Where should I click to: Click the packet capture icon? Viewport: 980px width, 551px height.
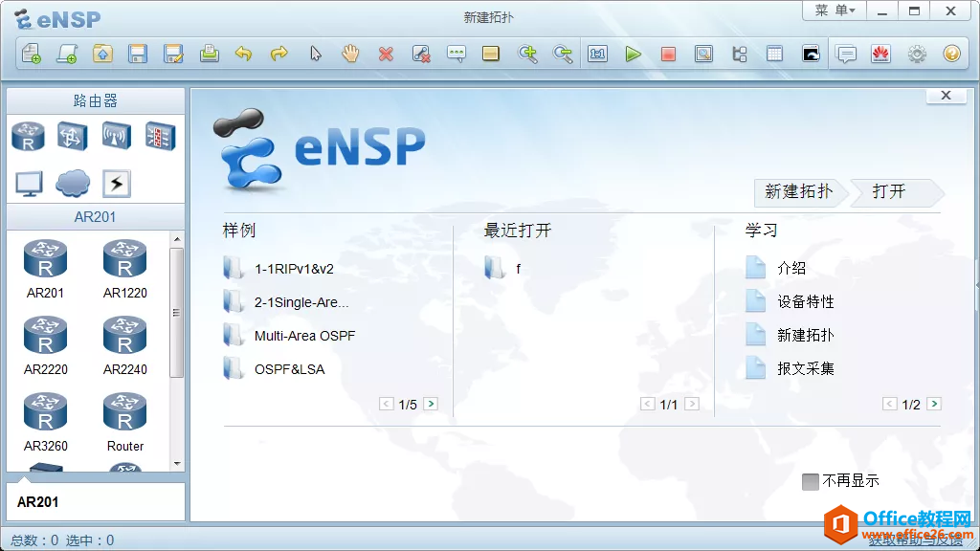tap(703, 54)
